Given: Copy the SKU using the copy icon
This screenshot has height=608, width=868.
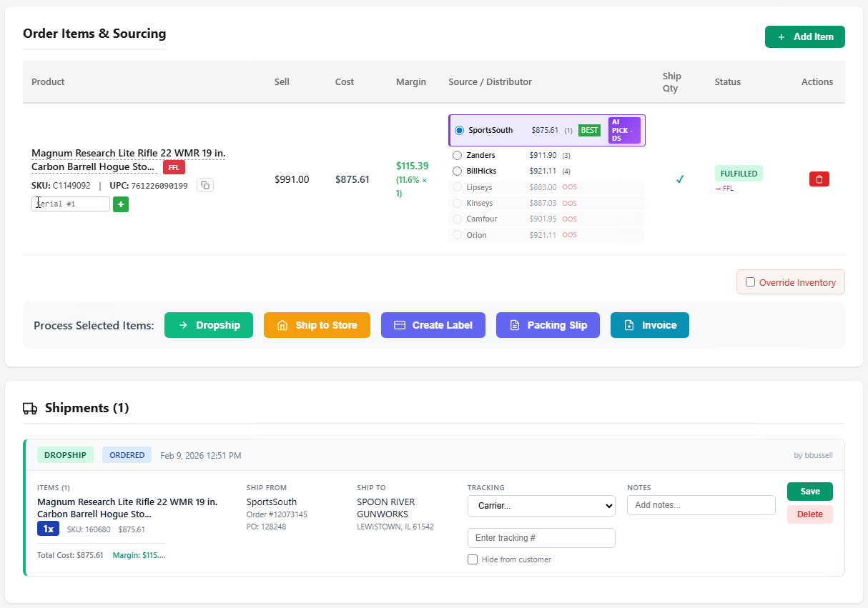Looking at the screenshot, I should 204,184.
